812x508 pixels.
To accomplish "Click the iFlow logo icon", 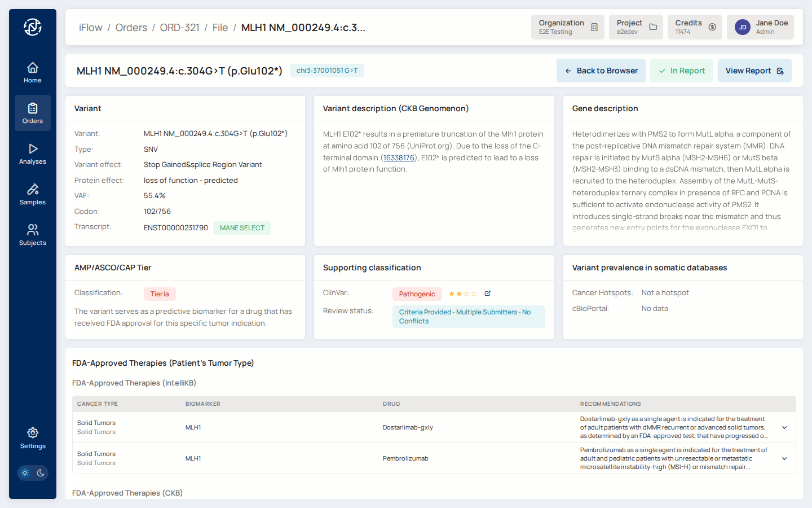I will tap(33, 27).
